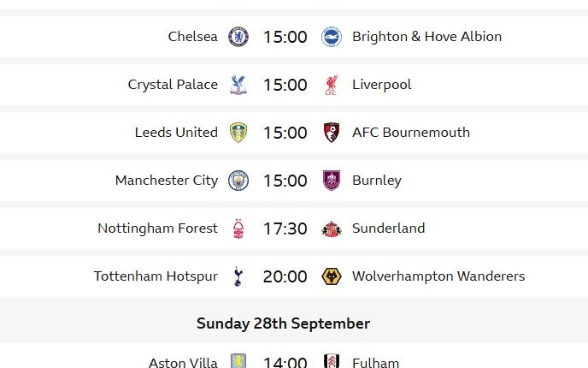Click the Sunderland club crest

coord(331,229)
